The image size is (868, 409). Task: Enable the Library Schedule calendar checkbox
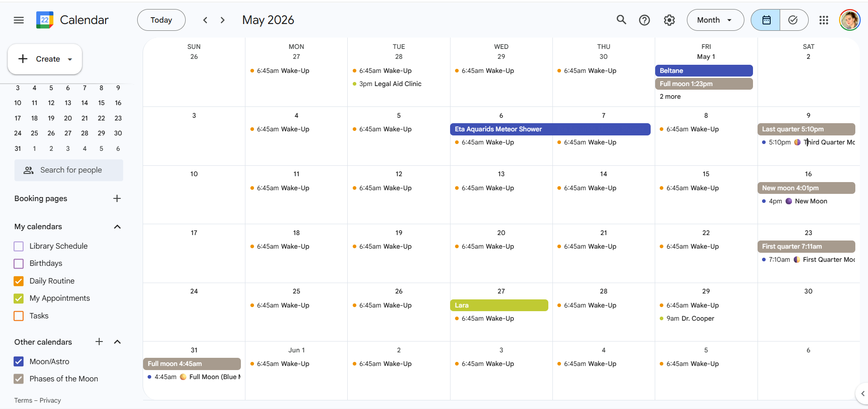tap(19, 246)
